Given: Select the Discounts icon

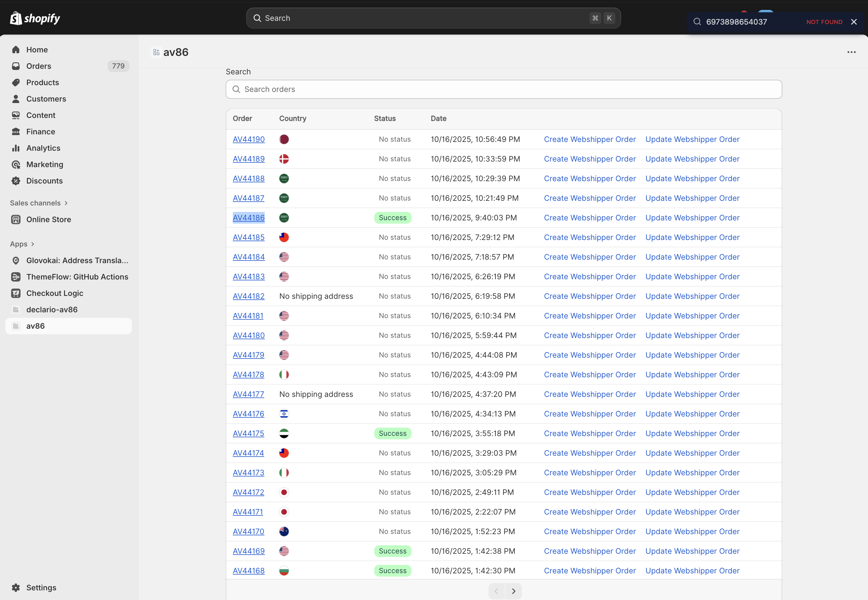Looking at the screenshot, I should (16, 181).
